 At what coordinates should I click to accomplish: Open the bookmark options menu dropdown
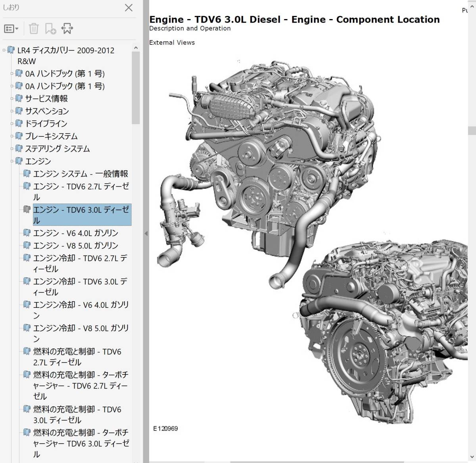point(11,29)
